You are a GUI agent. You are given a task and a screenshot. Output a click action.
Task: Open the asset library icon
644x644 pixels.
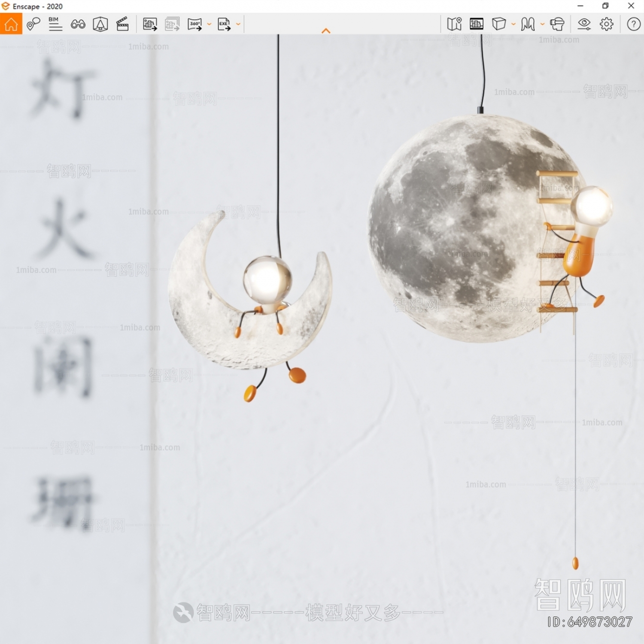[100, 24]
